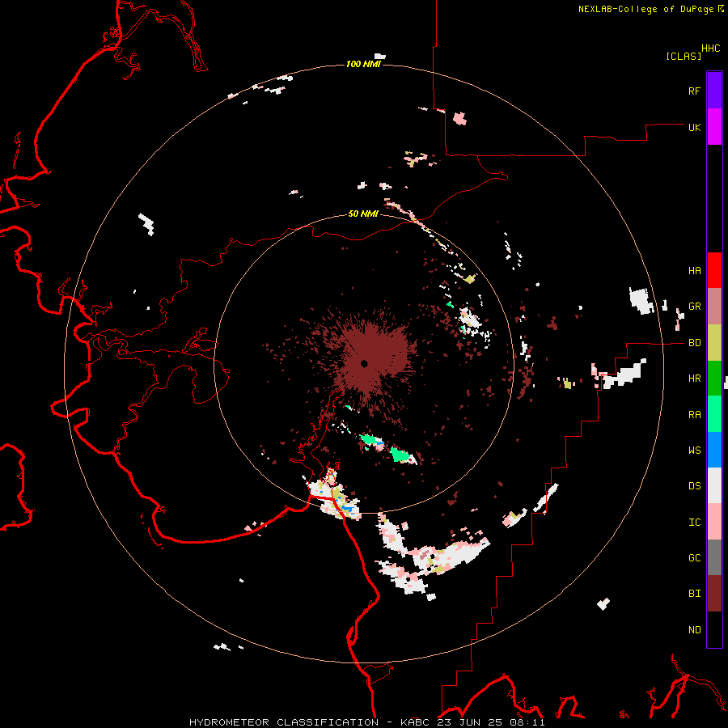Select the dark red BI legend swatch
728x728 pixels.
click(714, 594)
